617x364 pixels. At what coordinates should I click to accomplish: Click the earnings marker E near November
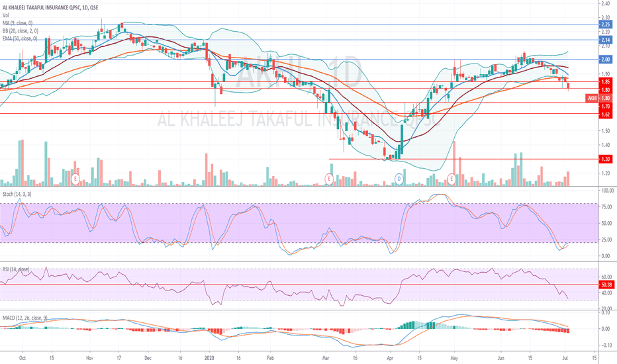point(75,179)
